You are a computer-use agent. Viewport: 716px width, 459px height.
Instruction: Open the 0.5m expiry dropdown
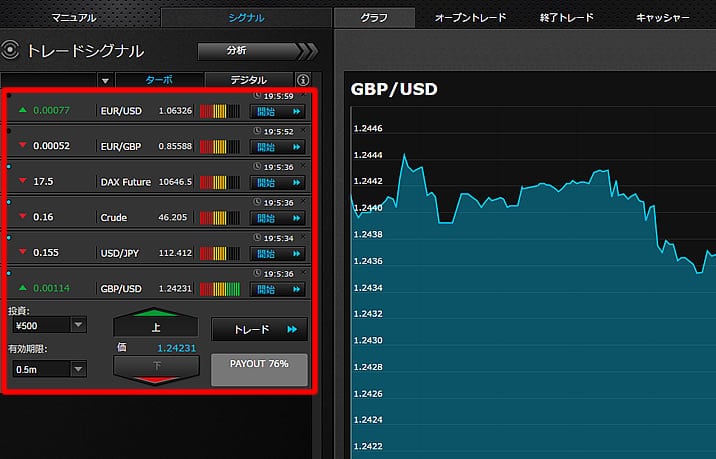coord(78,369)
